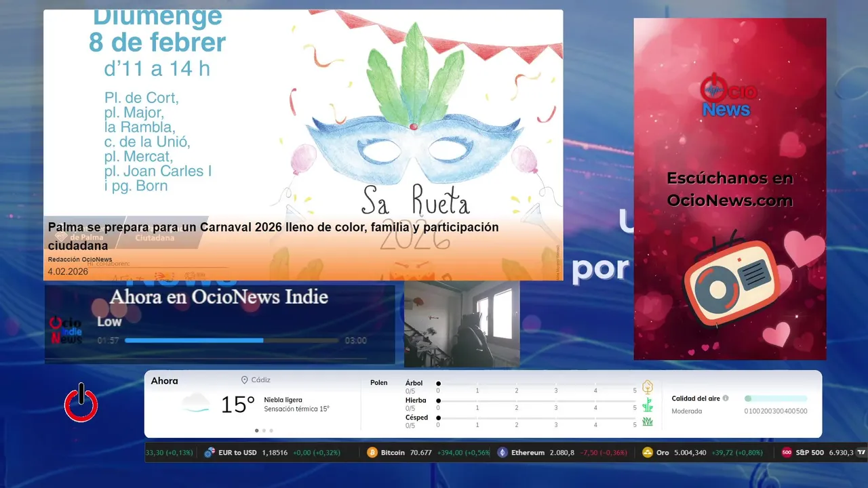
Task: Click the 03:00 track duration
Action: (x=356, y=341)
